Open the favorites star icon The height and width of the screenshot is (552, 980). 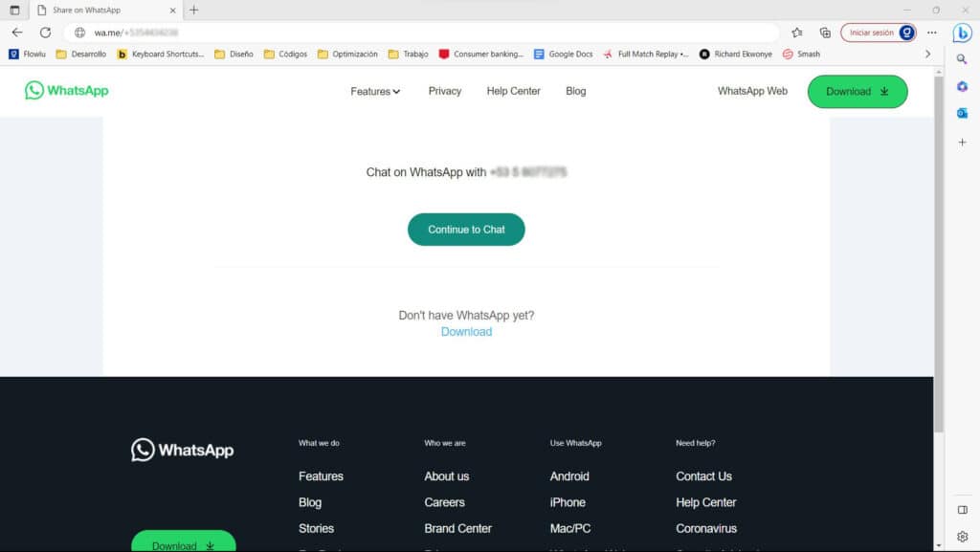pyautogui.click(x=797, y=33)
